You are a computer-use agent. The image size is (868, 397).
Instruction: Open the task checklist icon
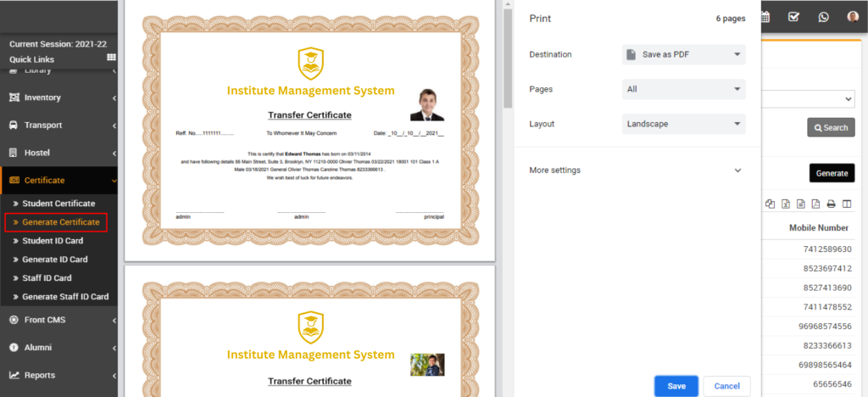pyautogui.click(x=793, y=16)
